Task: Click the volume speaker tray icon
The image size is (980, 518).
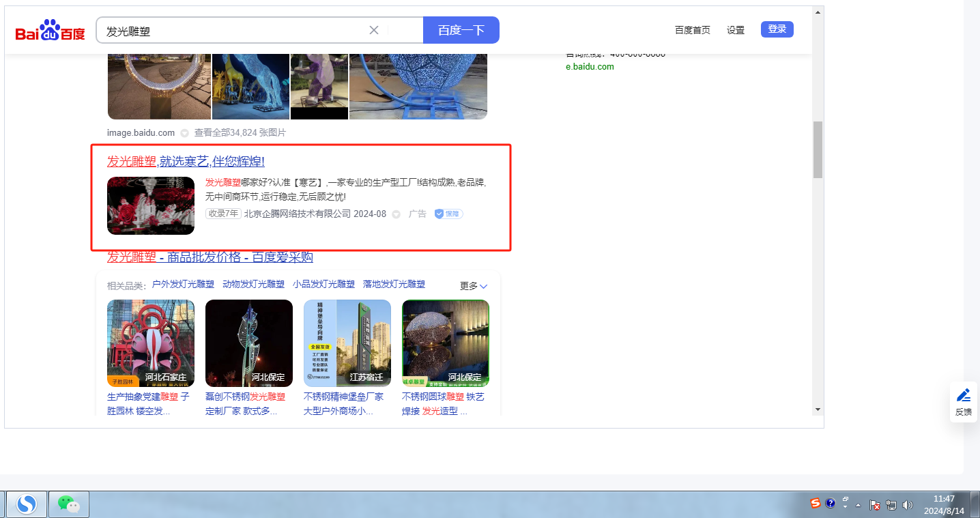Action: (x=908, y=506)
